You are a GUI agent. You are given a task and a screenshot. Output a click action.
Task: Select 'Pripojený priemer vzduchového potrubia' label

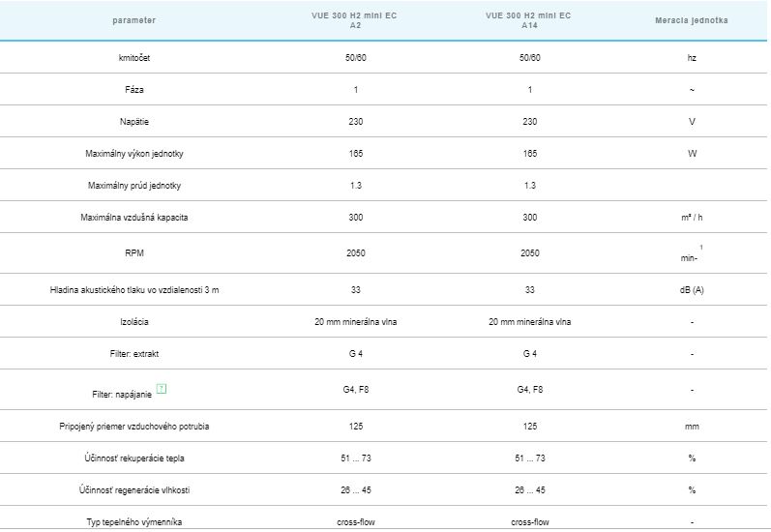click(x=133, y=427)
